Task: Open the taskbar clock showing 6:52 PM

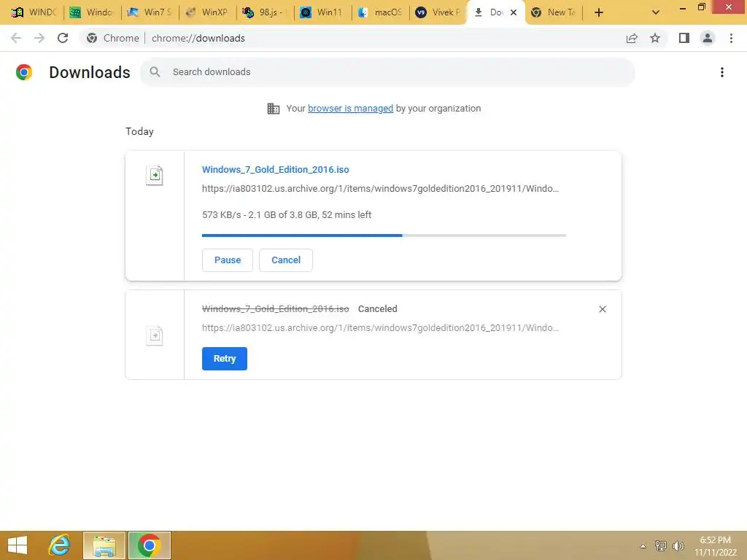Action: click(716, 545)
